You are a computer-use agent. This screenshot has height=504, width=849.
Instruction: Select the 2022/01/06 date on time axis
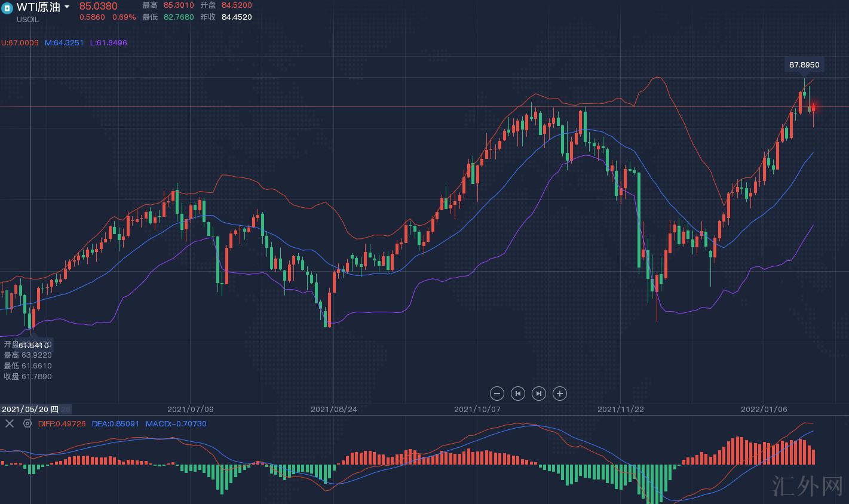(x=764, y=410)
